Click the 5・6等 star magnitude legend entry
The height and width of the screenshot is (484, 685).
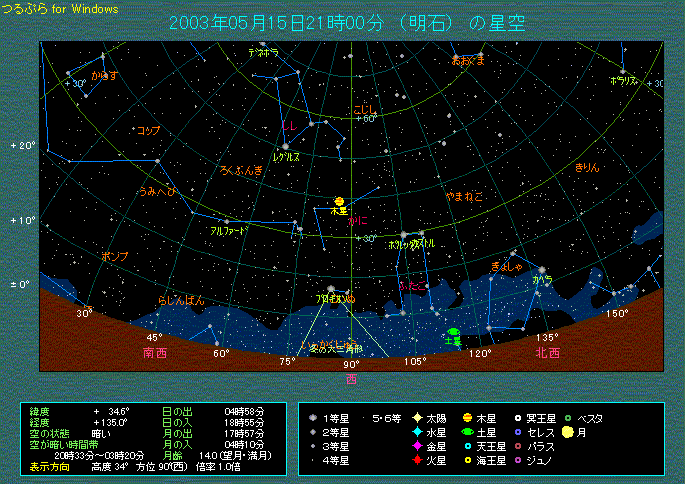click(x=386, y=418)
